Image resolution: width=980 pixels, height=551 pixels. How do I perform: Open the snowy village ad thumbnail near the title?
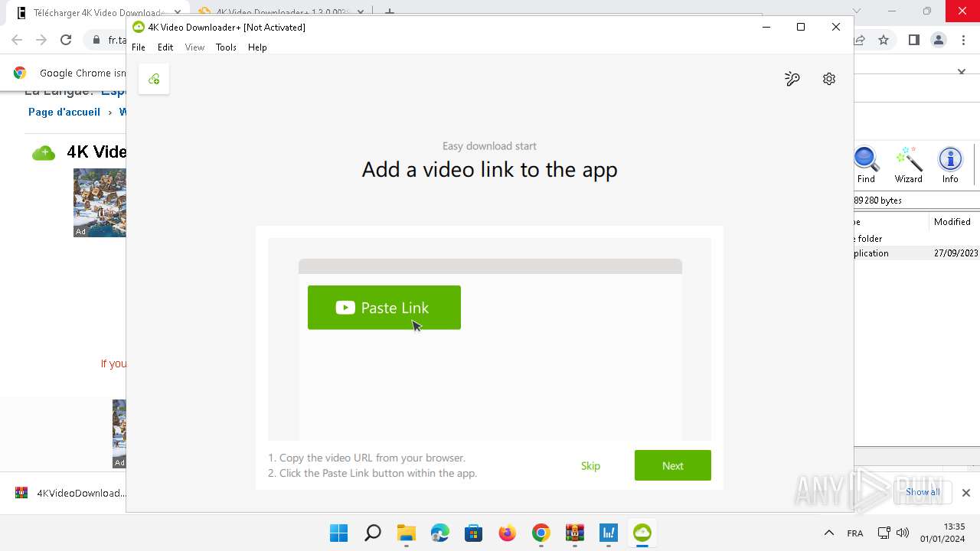(x=100, y=203)
